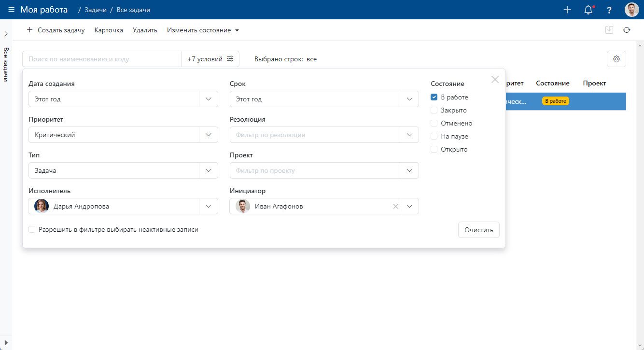Expand Срок dropdown arrow

coord(409,99)
